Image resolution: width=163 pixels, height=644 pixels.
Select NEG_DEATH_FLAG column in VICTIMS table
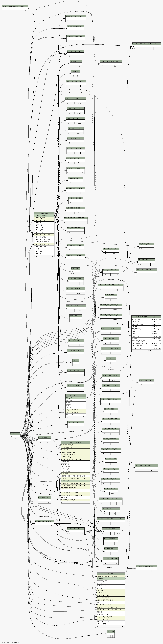coord(111,614)
